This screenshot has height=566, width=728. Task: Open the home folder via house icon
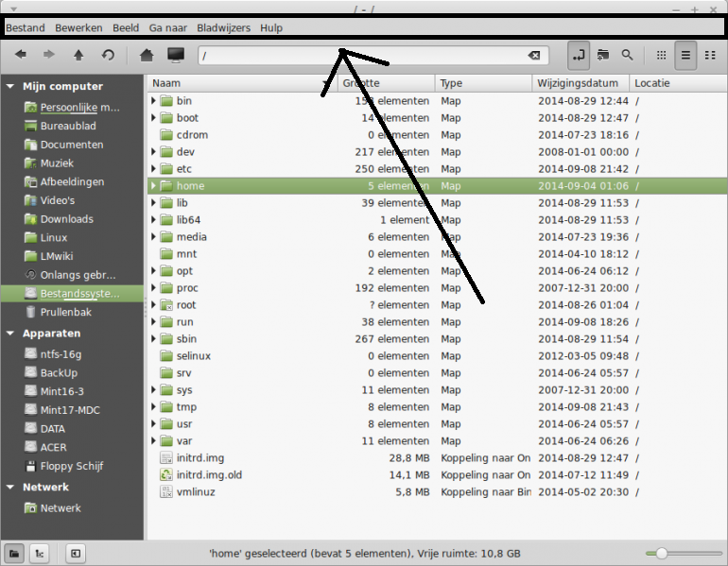pyautogui.click(x=147, y=55)
